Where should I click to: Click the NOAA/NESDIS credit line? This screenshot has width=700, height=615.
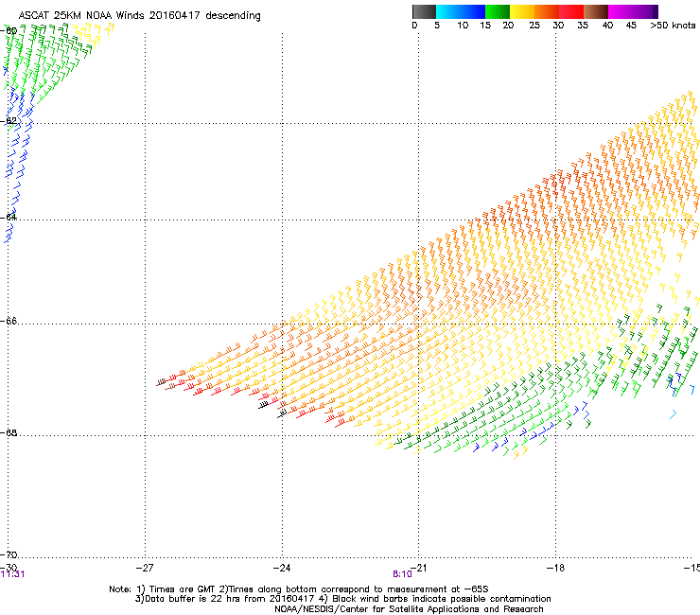(x=409, y=609)
